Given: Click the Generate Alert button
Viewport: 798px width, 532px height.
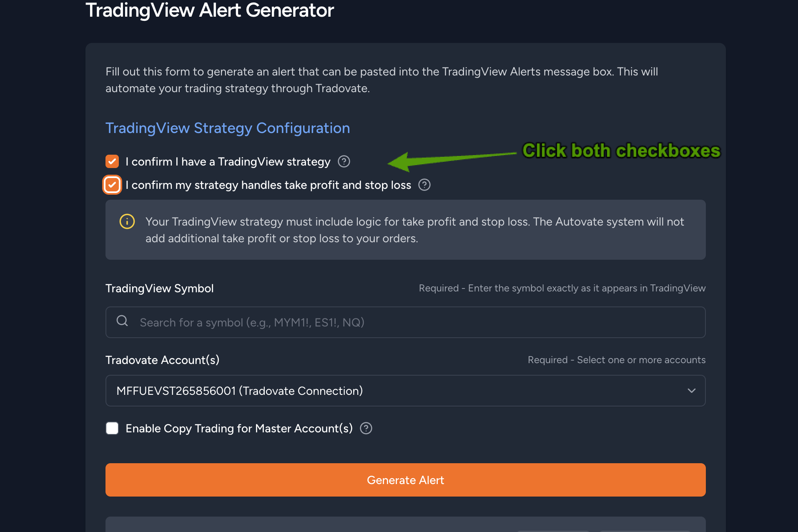Looking at the screenshot, I should [x=405, y=480].
